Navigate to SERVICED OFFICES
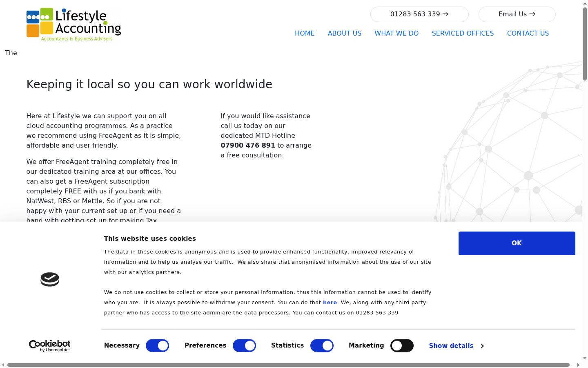Screen dimensions: 588x368 463,34
